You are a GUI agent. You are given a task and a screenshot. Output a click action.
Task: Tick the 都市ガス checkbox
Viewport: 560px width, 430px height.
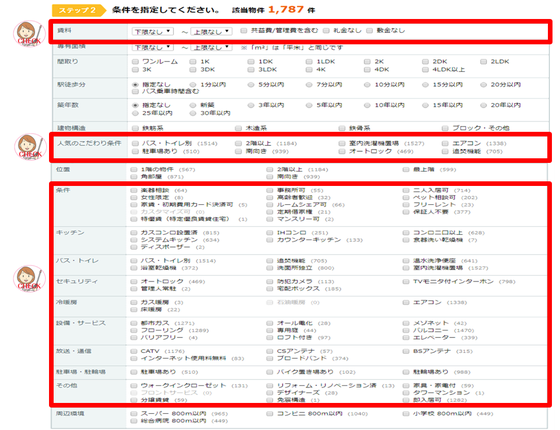pyautogui.click(x=134, y=323)
